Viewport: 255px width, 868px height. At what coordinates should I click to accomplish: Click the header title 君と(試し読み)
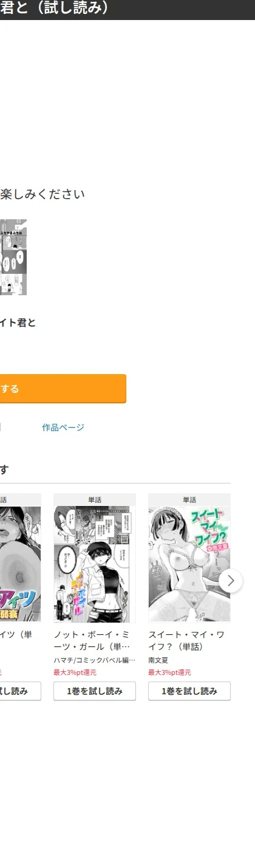[x=55, y=9]
